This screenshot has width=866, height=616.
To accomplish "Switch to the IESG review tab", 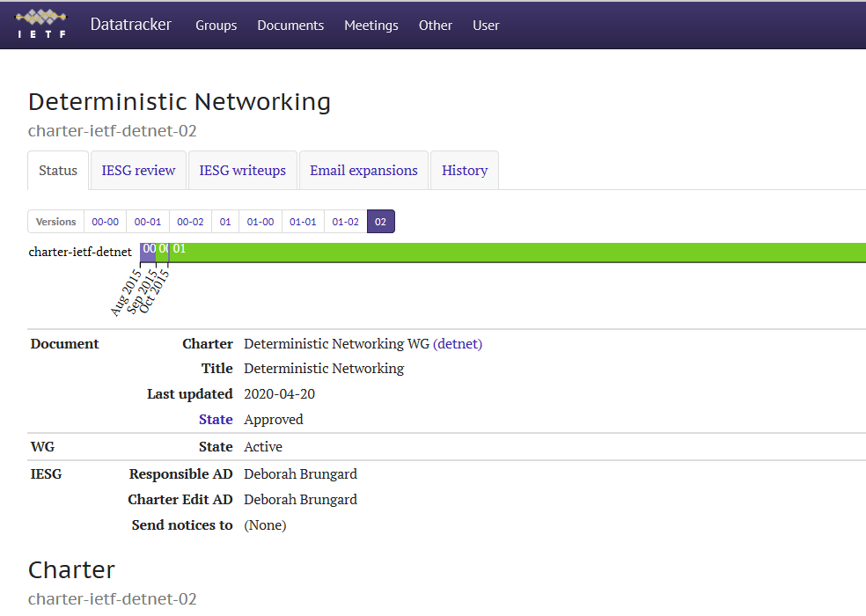I will click(x=138, y=170).
